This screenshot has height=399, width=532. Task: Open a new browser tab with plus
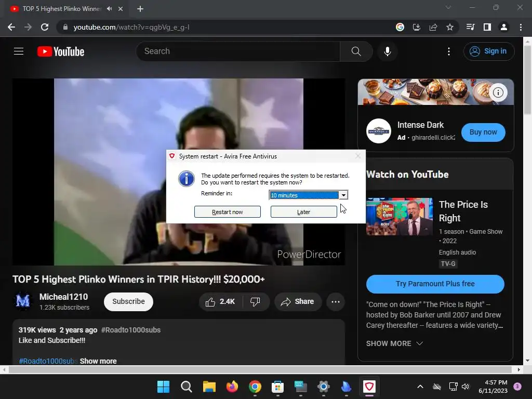click(140, 9)
